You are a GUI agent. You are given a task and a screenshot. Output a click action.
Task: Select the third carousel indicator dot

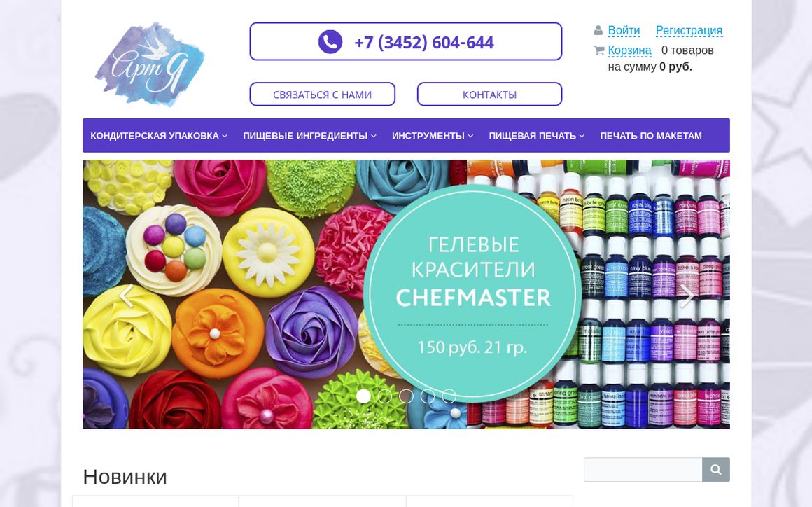coord(406,396)
